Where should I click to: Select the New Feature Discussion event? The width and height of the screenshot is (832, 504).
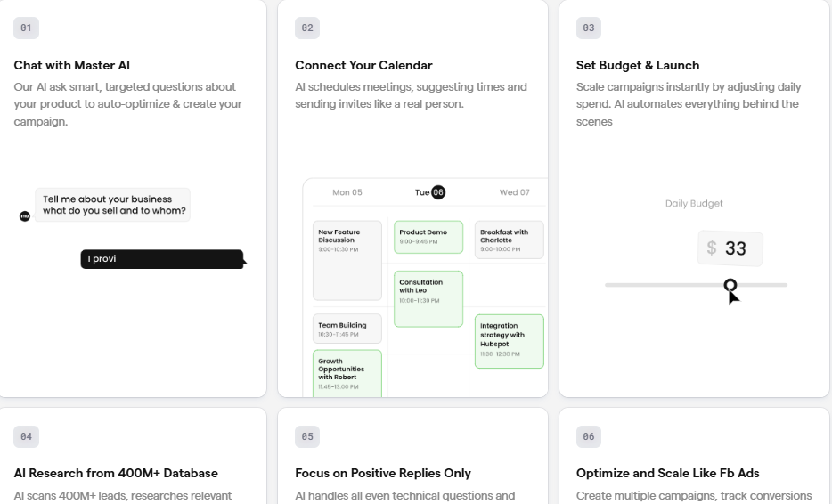pos(347,261)
